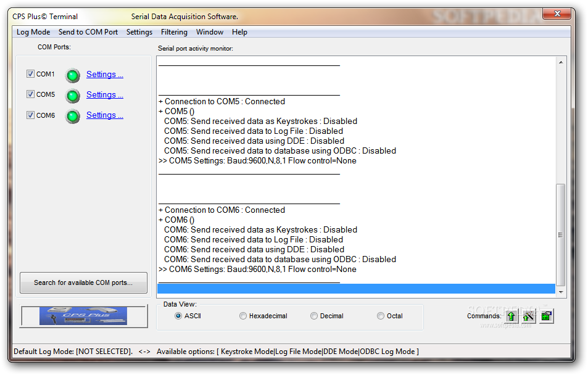588x375 pixels.
Task: Uncheck the COM5 checkbox
Action: coord(30,94)
